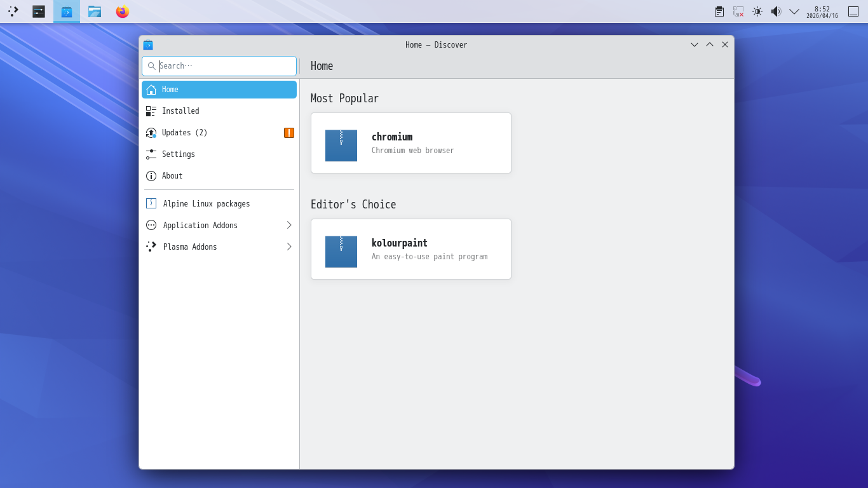
Task: Click the Settings sliders icon in the sidebar
Action: (151, 154)
